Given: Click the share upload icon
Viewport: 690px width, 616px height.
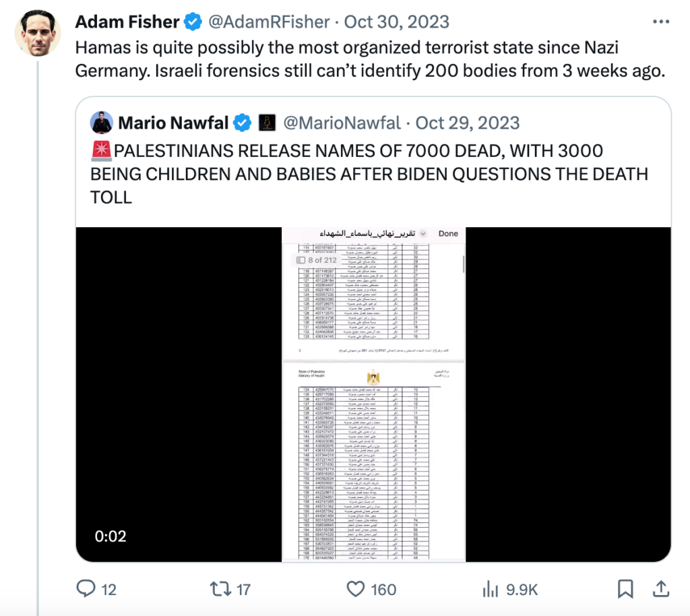Looking at the screenshot, I should point(662,588).
